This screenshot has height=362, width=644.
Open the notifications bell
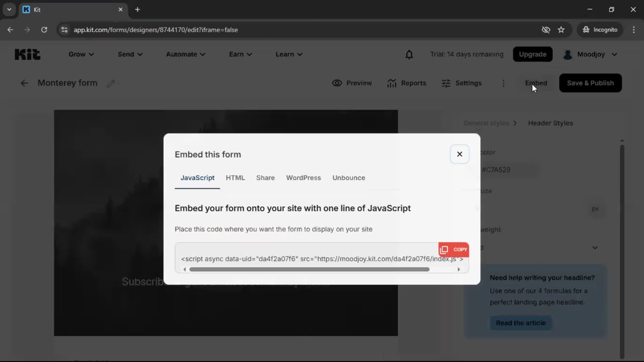(409, 54)
